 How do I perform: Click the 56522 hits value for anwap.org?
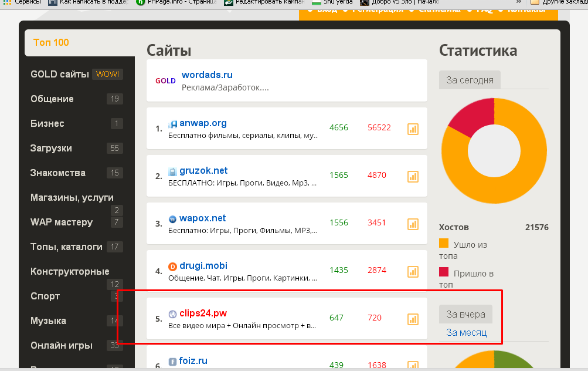coord(379,127)
